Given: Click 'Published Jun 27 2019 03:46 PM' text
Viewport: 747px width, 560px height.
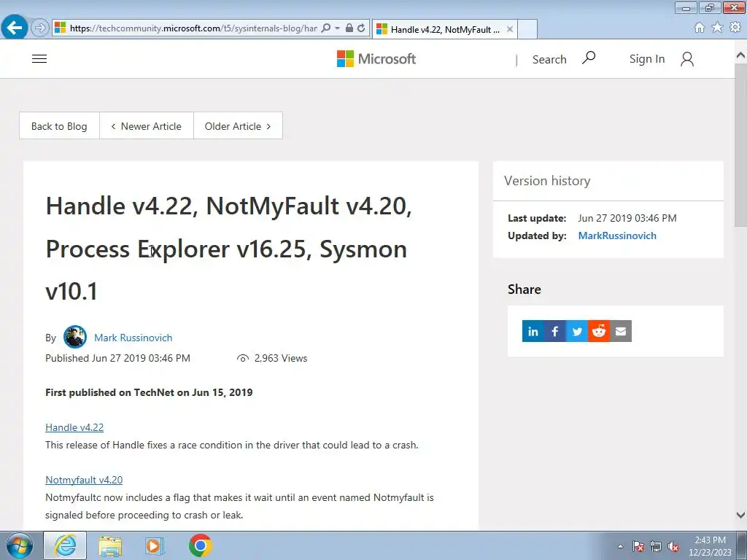Looking at the screenshot, I should (x=117, y=358).
